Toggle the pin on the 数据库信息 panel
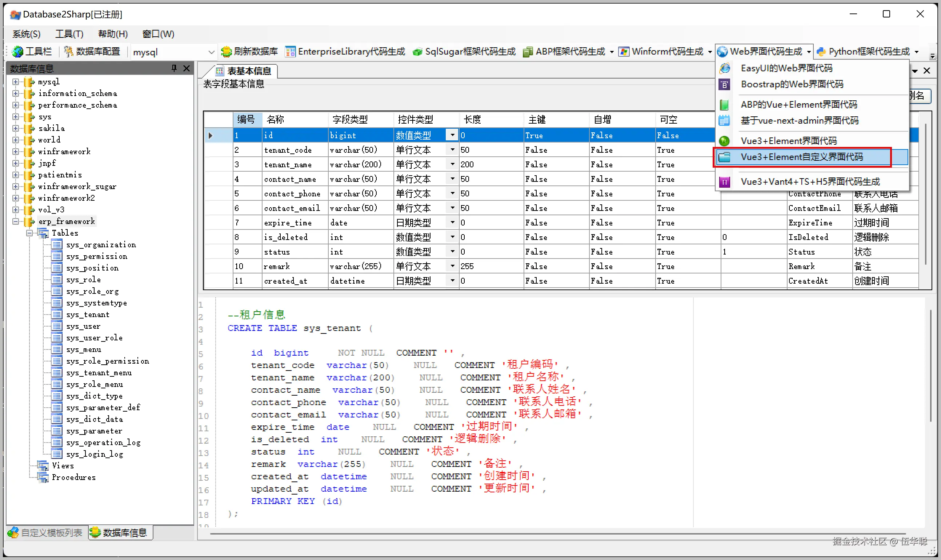941x560 pixels. point(174,68)
